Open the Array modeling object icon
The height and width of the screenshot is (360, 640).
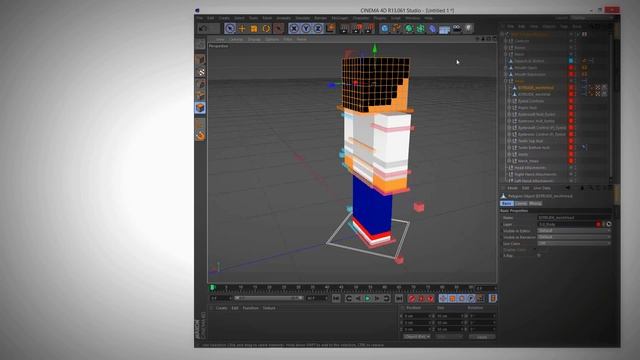[x=420, y=28]
